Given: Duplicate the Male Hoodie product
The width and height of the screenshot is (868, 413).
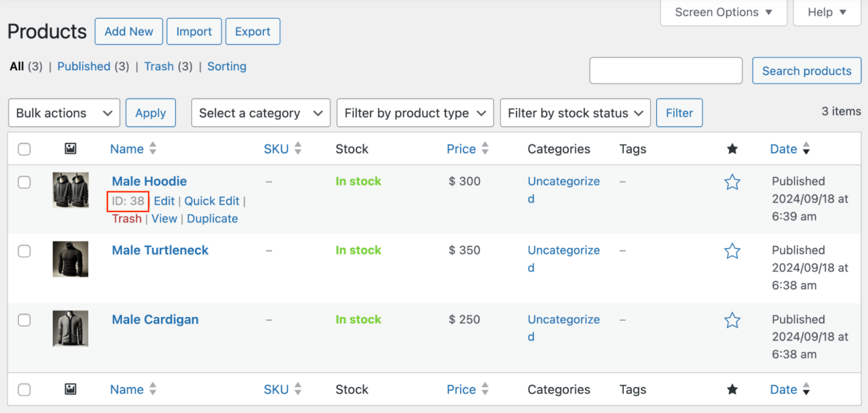Looking at the screenshot, I should pyautogui.click(x=212, y=219).
